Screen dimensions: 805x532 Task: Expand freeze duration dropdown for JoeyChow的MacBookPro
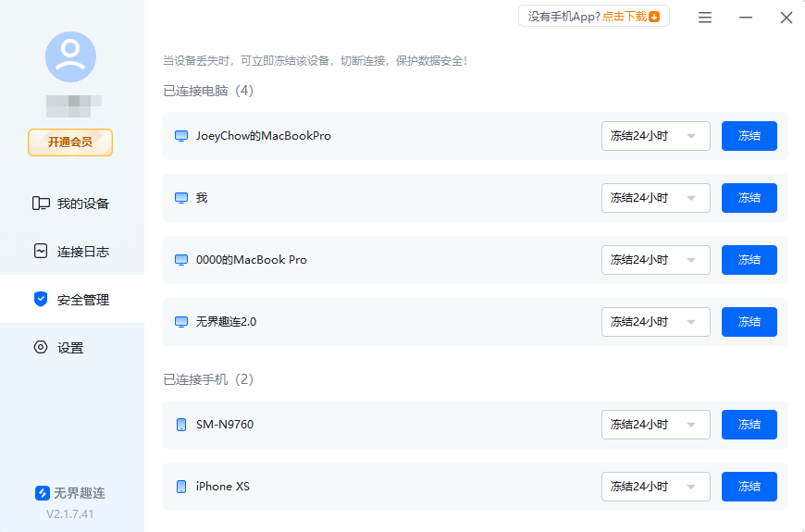(x=656, y=136)
